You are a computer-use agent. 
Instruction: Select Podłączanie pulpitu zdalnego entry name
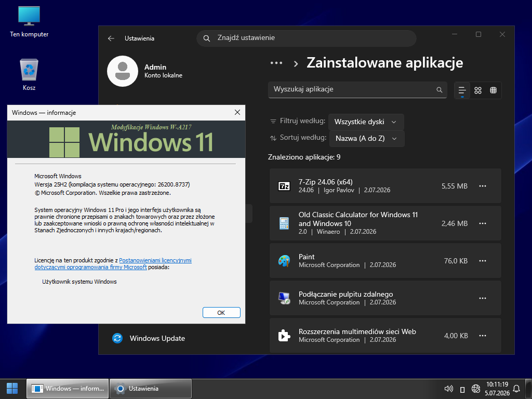coord(345,294)
